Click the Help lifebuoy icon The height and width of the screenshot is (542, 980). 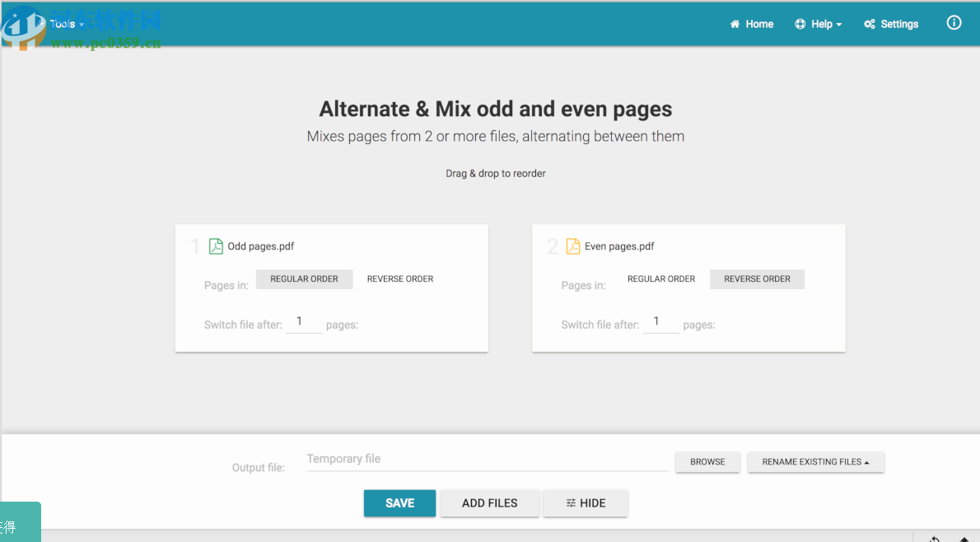point(800,24)
